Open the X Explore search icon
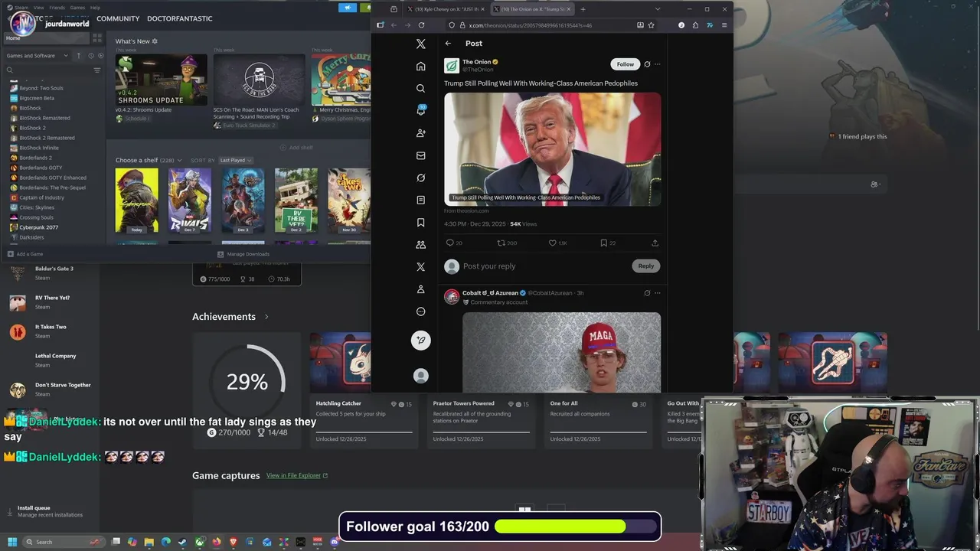 420,88
